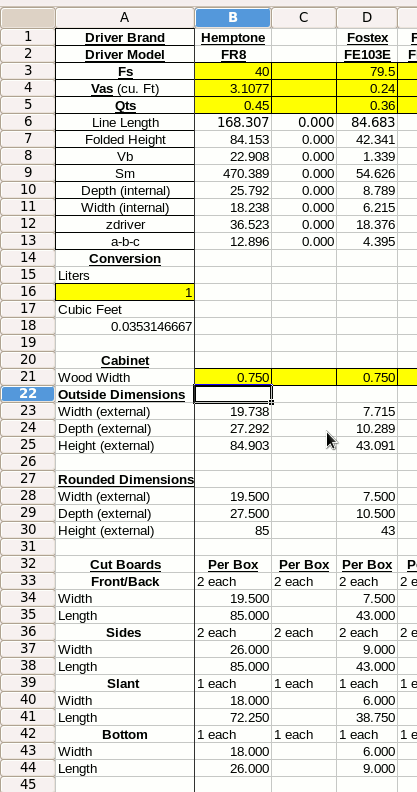Select row 22 header
417x792 pixels.
(x=28, y=394)
